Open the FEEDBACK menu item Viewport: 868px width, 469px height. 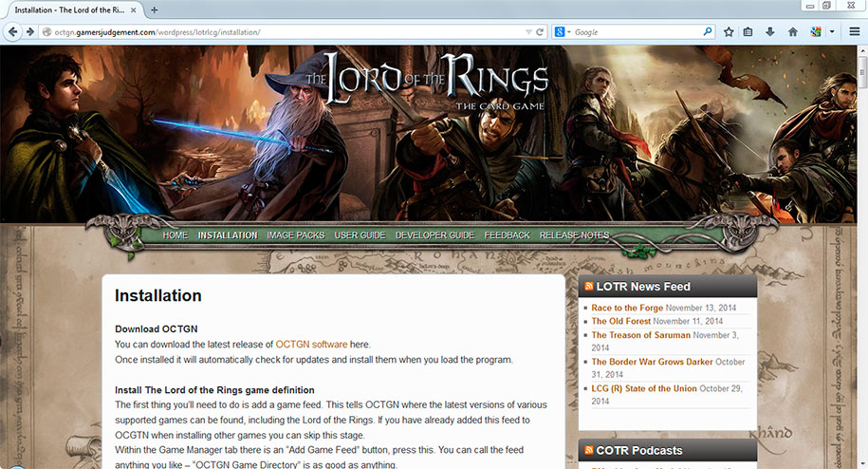click(x=508, y=235)
